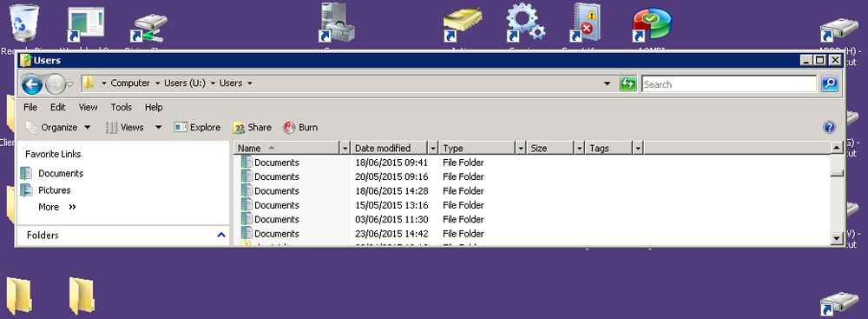Click the file list scrollbar up arrow

click(837, 148)
